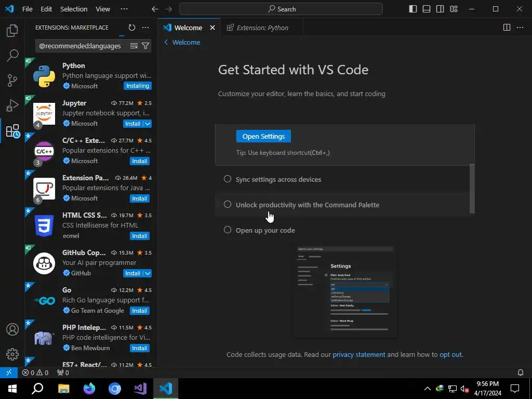Open the privacy statement link
The width and height of the screenshot is (532, 399).
pos(358,354)
